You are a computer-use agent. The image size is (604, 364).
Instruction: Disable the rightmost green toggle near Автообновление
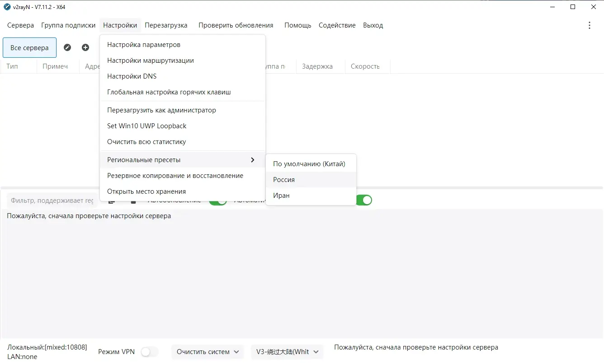coord(364,200)
